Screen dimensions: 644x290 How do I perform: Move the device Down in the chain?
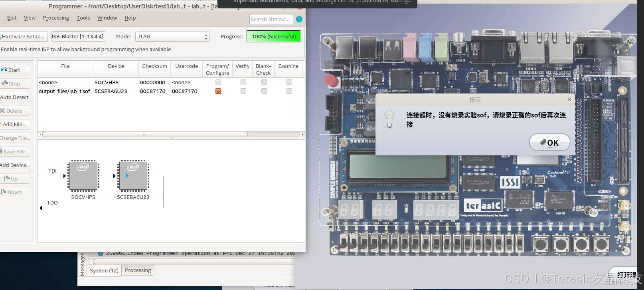[x=15, y=192]
